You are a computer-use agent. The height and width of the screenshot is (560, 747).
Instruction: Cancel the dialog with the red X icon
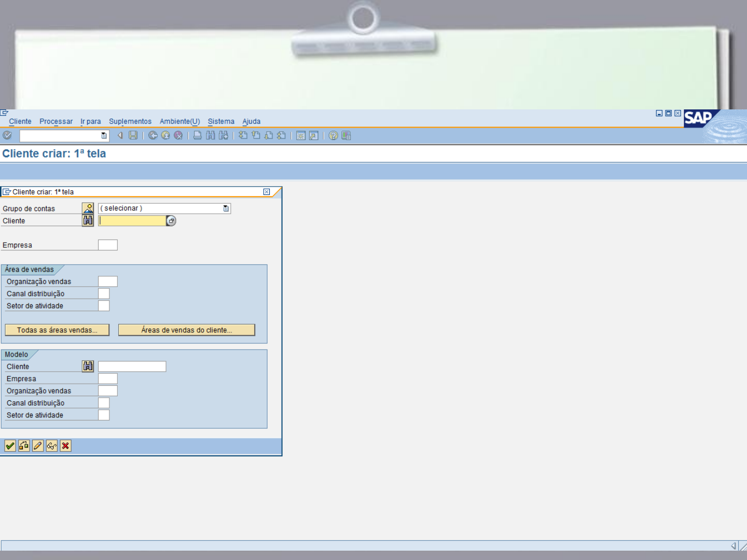point(65,445)
